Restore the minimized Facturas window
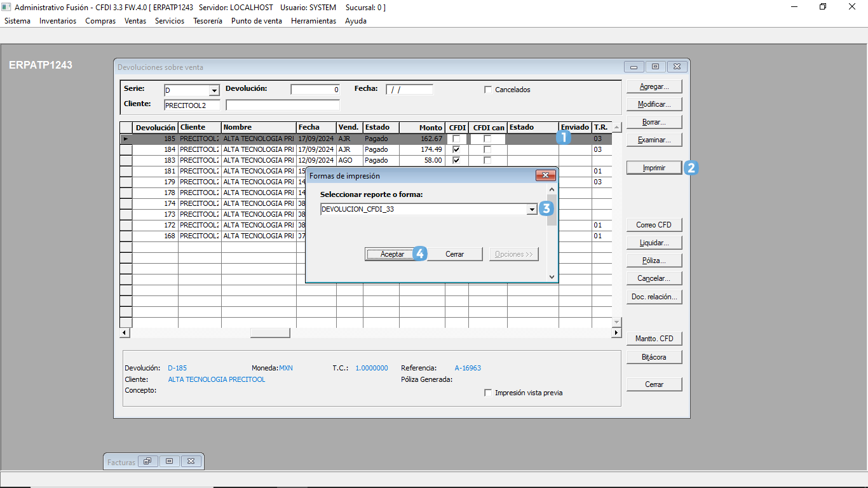 pos(147,461)
